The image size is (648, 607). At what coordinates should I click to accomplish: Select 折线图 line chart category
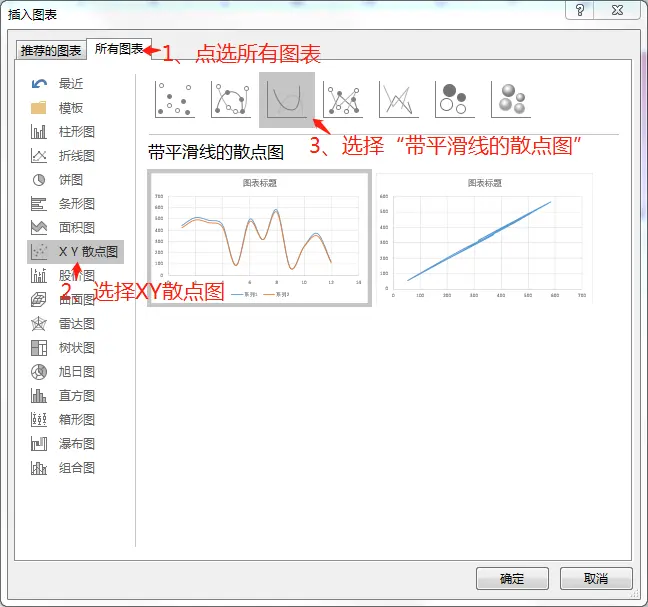click(63, 156)
